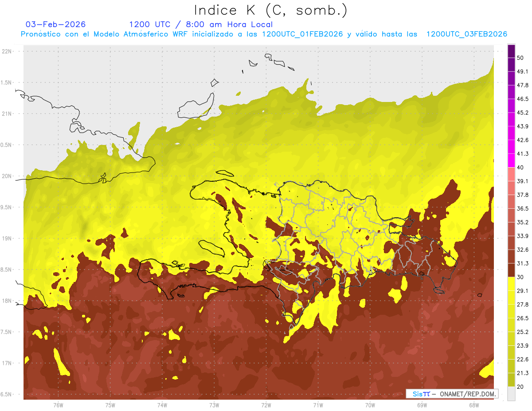The height and width of the screenshot is (411, 532).
Task: Click colorbar label '47.8'
Action: 522,85
